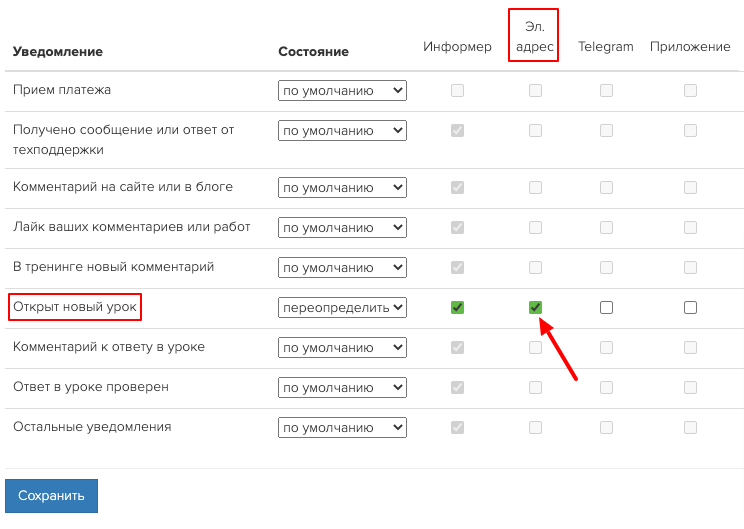Click the Эл. адрес column header
This screenshot has width=744, height=529.
[x=534, y=36]
